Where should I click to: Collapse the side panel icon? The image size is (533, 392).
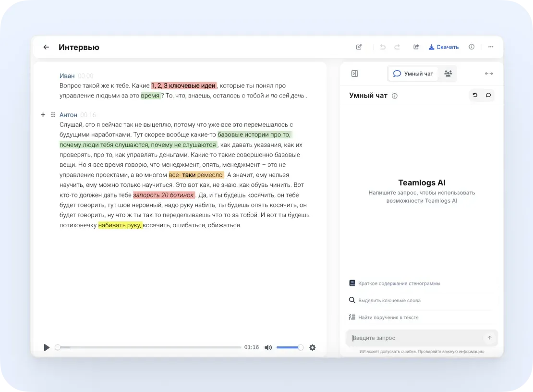click(354, 73)
